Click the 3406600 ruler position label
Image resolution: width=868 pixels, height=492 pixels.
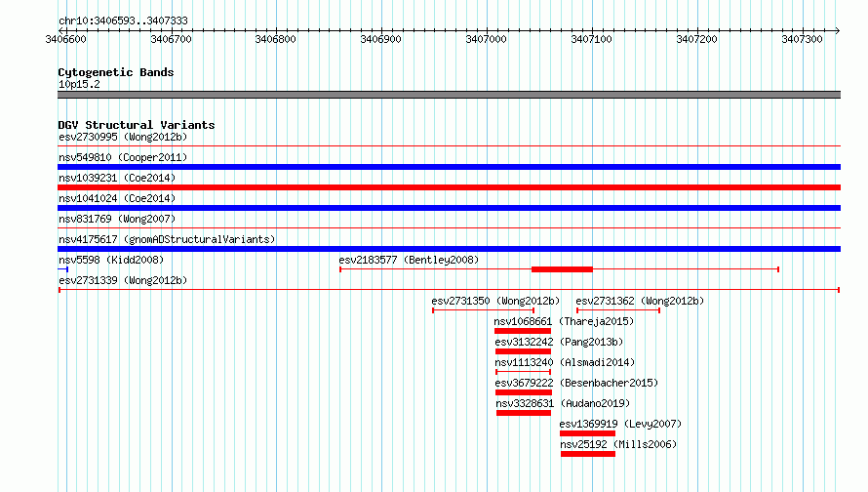pyautogui.click(x=66, y=39)
